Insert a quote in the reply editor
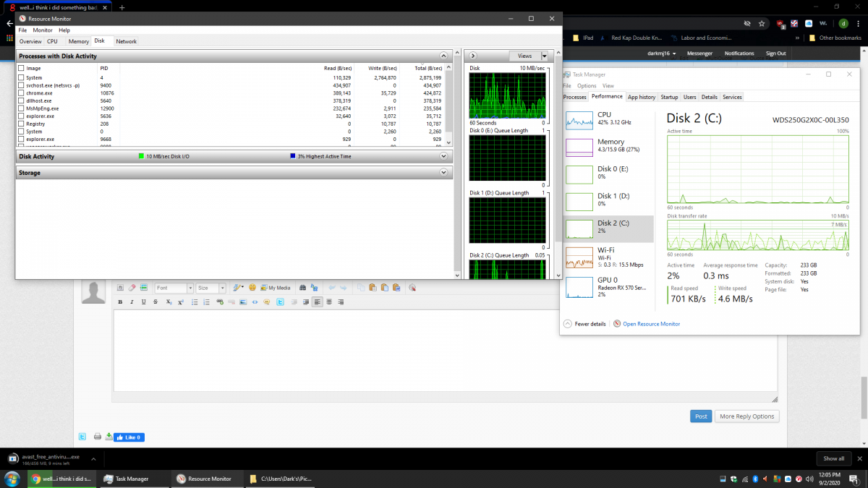 266,301
